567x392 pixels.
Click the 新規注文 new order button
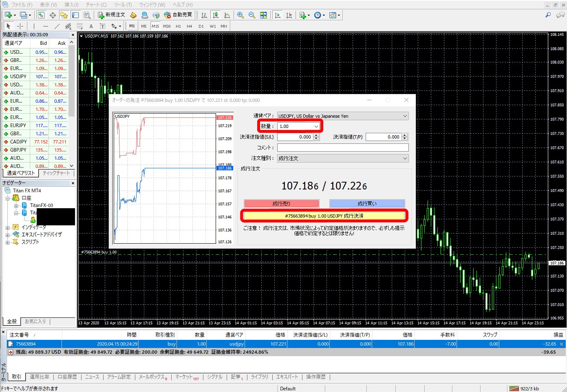112,15
